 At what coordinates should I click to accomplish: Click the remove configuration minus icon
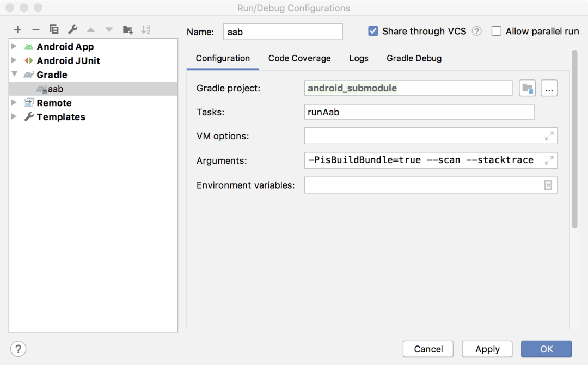click(x=36, y=29)
